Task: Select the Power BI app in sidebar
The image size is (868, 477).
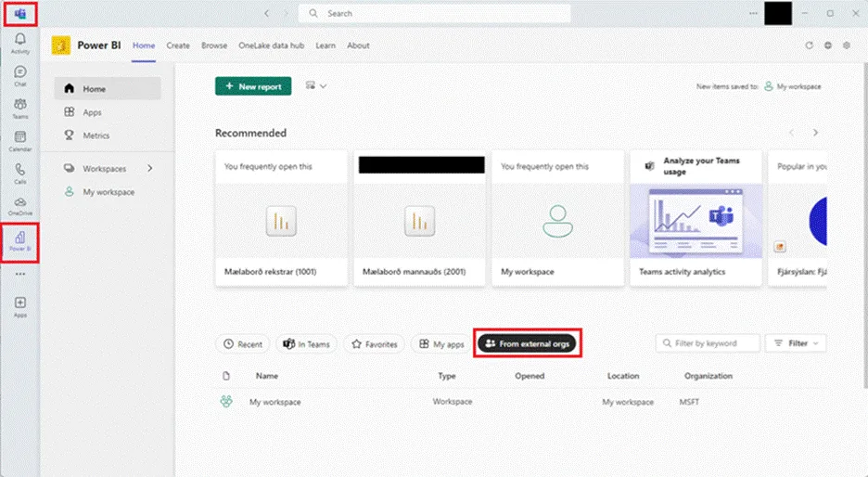Action: coord(19,241)
